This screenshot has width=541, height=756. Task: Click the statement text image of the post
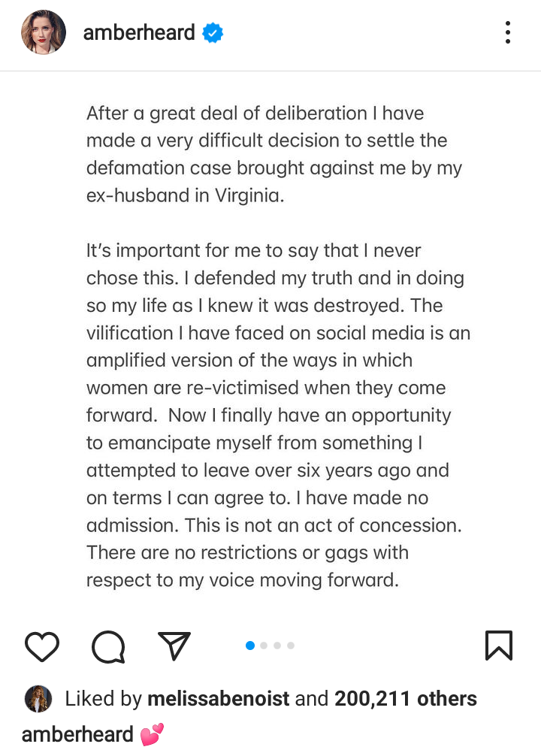pos(270,346)
